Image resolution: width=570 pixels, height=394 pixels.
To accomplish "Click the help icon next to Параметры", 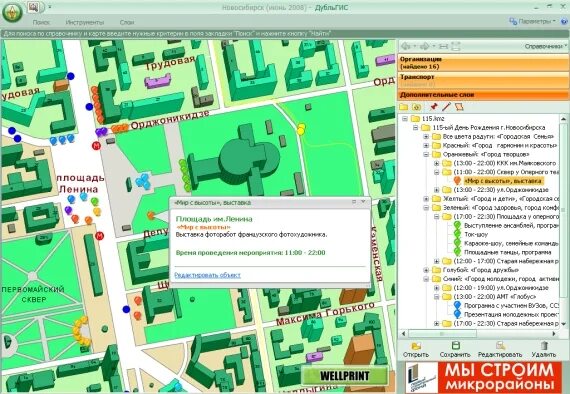I will point(565,21).
